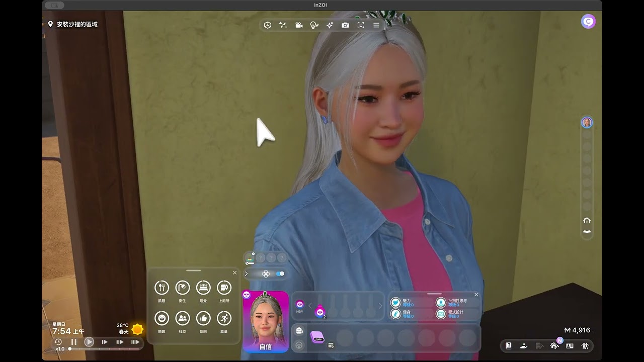Image resolution: width=644 pixels, height=362 pixels.
Task: Set game to normal play speed
Action: pyautogui.click(x=89, y=342)
